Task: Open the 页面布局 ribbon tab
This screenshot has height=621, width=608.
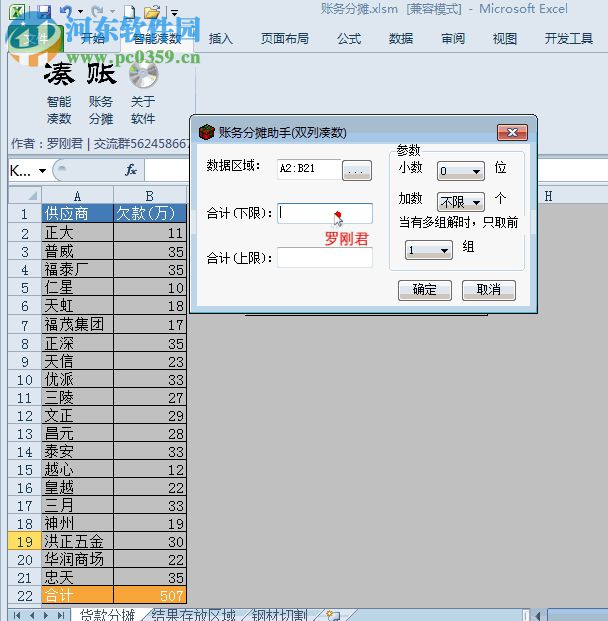Action: pos(285,39)
